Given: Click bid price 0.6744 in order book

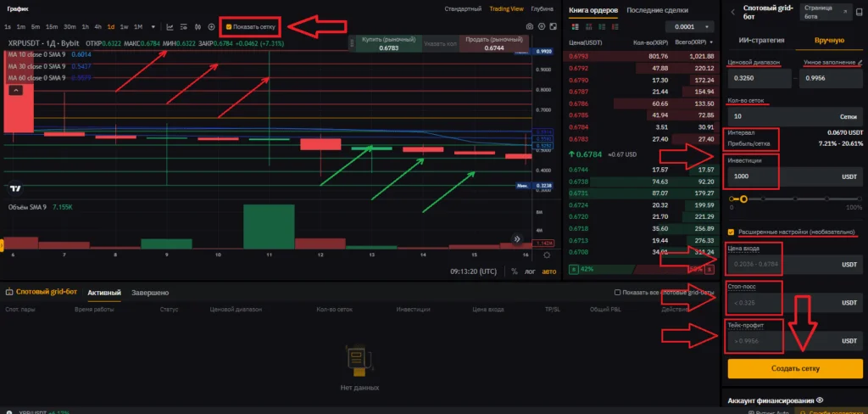Looking at the screenshot, I should 578,170.
